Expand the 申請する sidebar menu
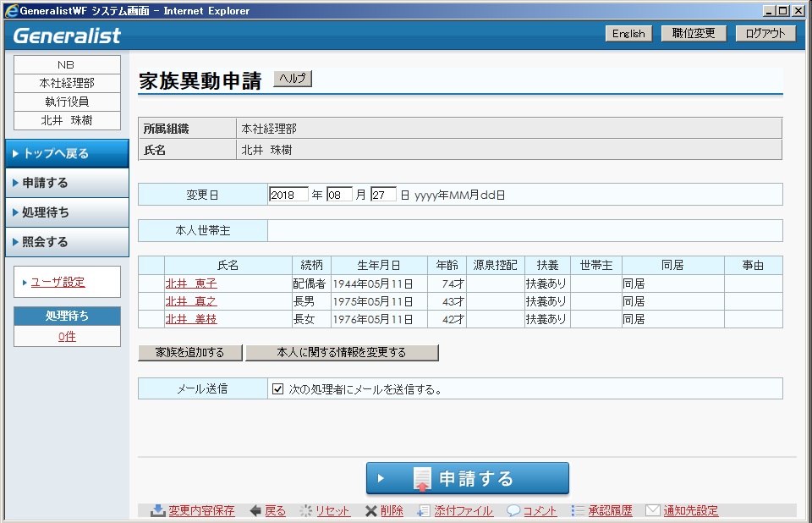Image resolution: width=812 pixels, height=523 pixels. (x=66, y=183)
